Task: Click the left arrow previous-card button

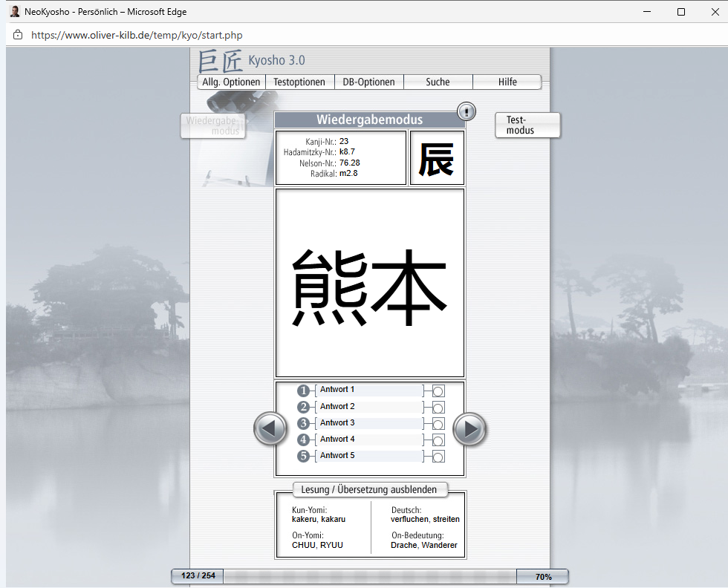Action: [270, 428]
